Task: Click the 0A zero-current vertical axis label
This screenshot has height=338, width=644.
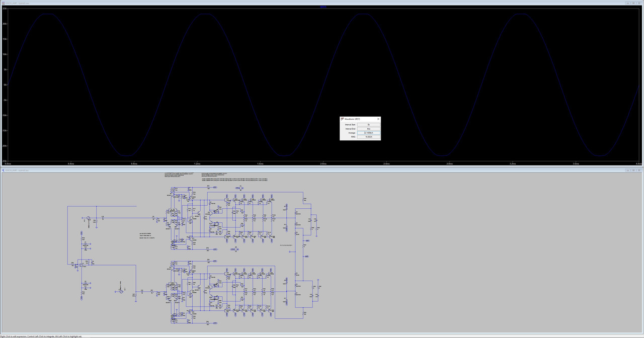Action: pos(5,84)
